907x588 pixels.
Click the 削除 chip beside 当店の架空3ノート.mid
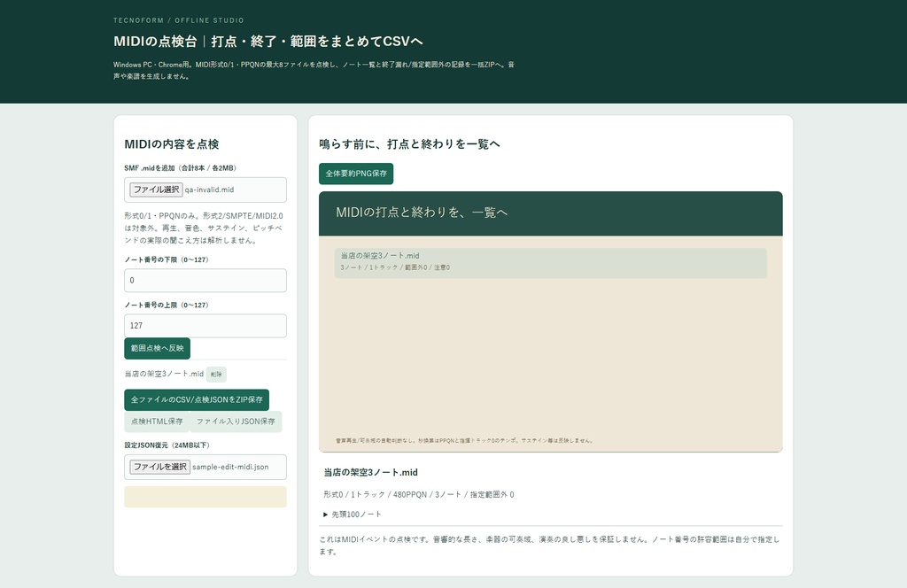[x=216, y=374]
